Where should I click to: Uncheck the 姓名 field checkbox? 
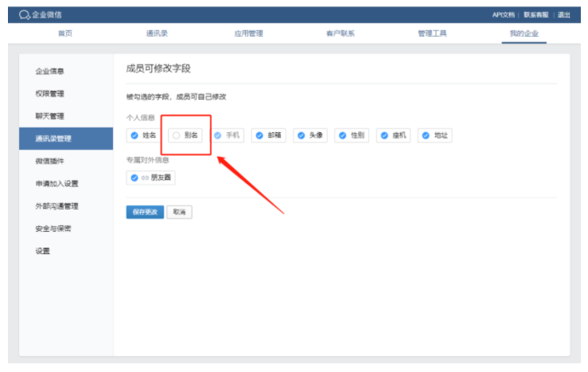[134, 135]
